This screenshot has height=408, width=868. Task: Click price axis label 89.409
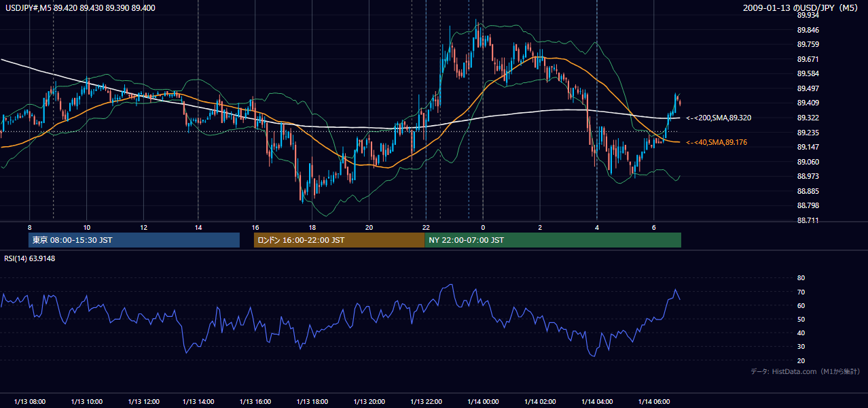(x=808, y=103)
